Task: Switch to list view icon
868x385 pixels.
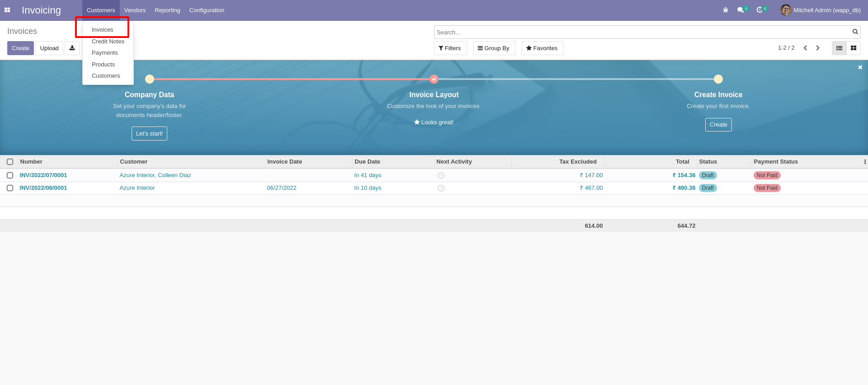Action: coord(839,48)
